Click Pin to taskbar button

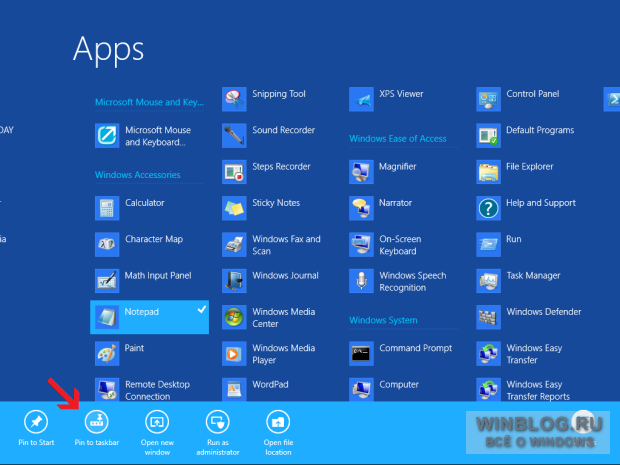pyautogui.click(x=96, y=428)
